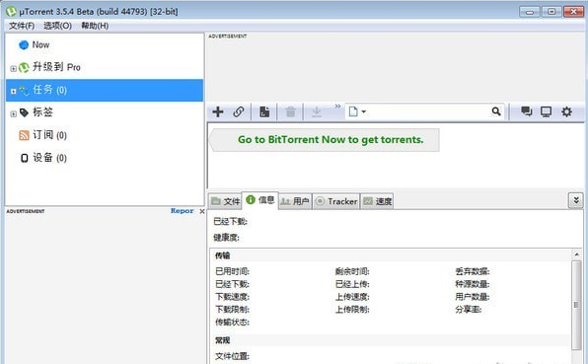588x364 pixels.
Task: Minimize the uTorrent window
Action: click(x=530, y=12)
